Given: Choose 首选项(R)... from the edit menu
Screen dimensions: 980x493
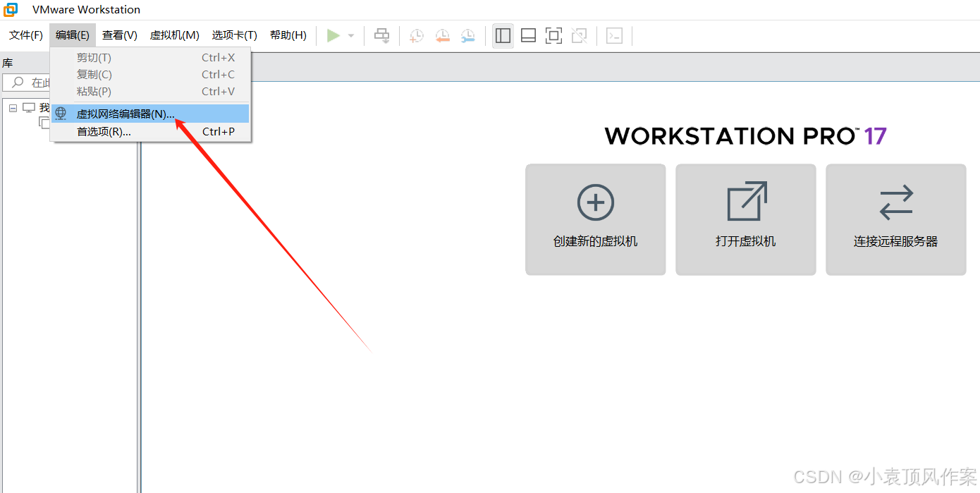Looking at the screenshot, I should pos(150,131).
